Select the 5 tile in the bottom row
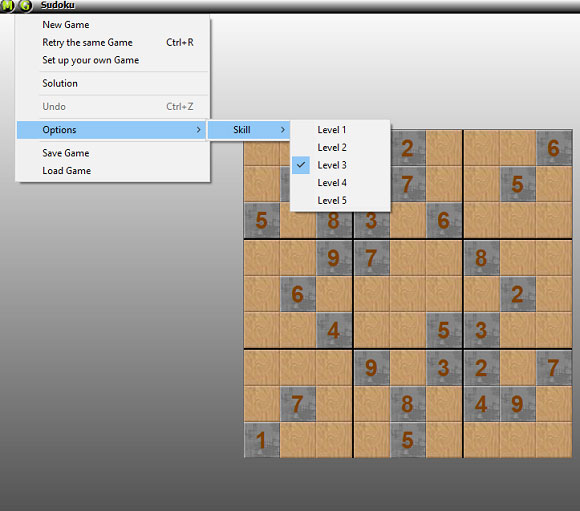Screen dimensions: 580x511 point(408,440)
